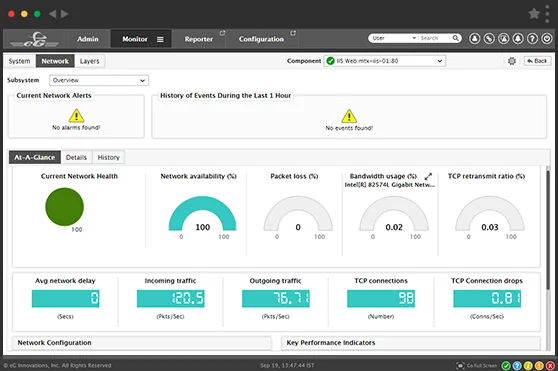
Task: Click the browser back arrow
Action: [53, 14]
